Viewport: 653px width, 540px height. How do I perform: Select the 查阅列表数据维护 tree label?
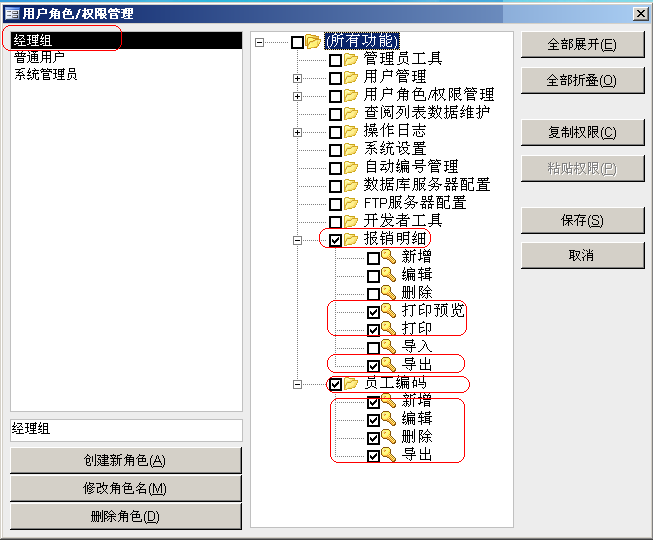(427, 113)
